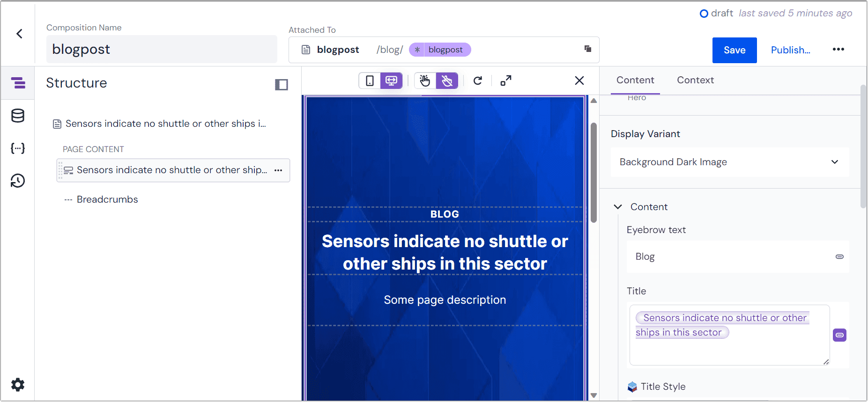Screen dimensions: 868x402
Task: Click the preview scrollbar up arrow
Action: coord(594,101)
